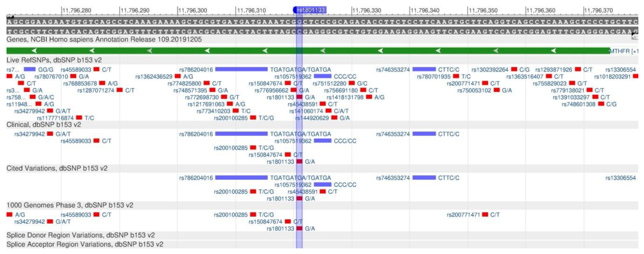
Task: Click rs786204016 deletion bar in Clinical track
Action: [241, 134]
